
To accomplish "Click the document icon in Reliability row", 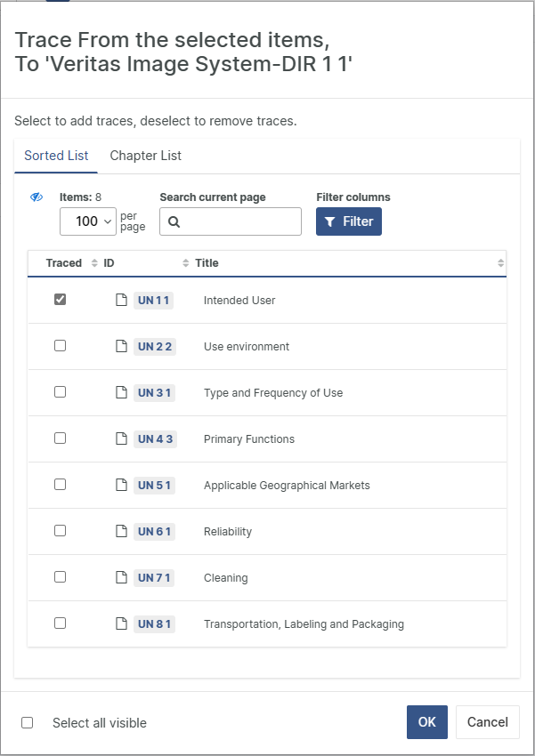I will (x=122, y=532).
